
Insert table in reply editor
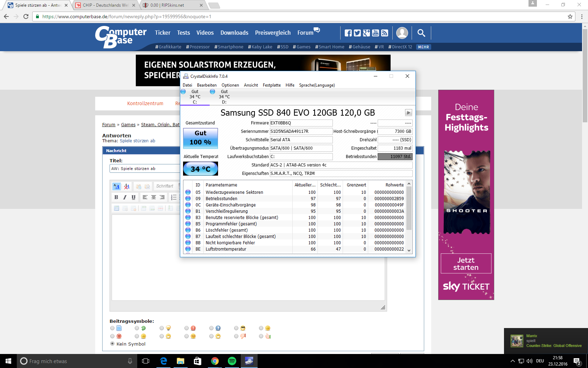117,208
